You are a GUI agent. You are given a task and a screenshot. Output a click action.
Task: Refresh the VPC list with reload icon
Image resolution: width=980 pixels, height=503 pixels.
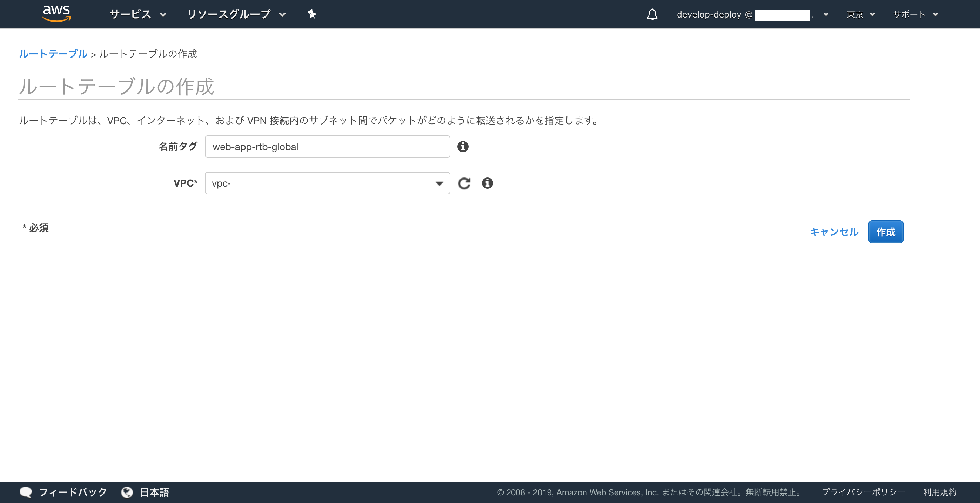pos(464,183)
